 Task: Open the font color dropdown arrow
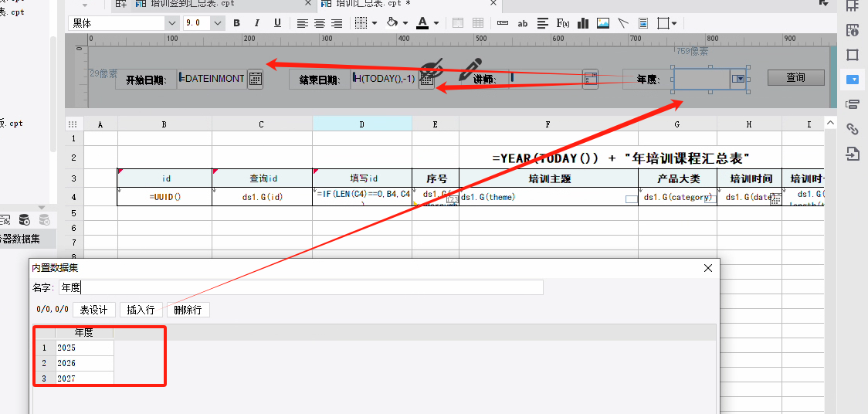pos(436,23)
